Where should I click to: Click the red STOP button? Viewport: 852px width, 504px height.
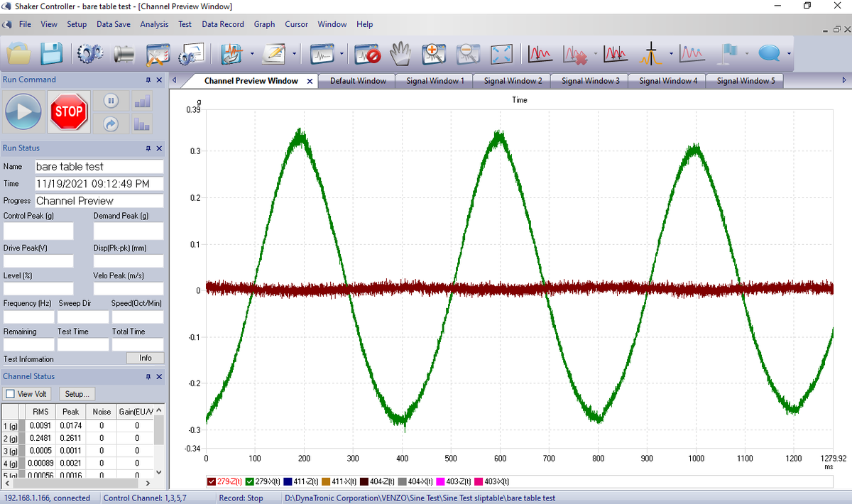[x=69, y=111]
